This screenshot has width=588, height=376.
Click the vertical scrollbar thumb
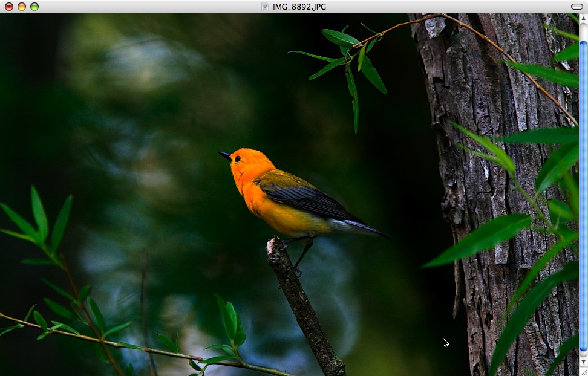pos(584,196)
